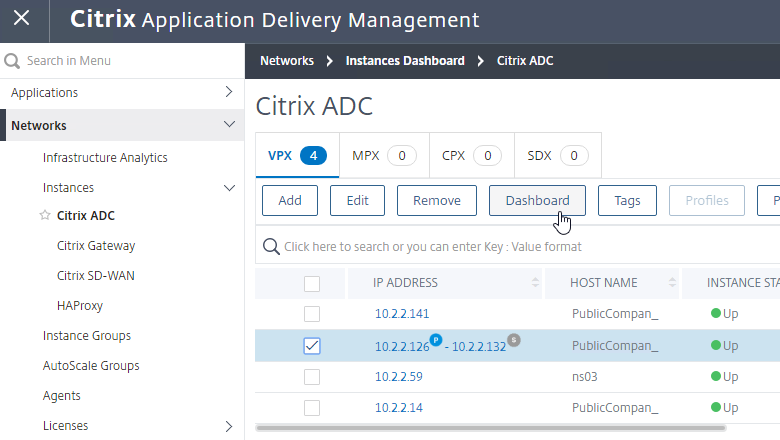Click the Remove button
The image size is (780, 440).
coord(437,200)
